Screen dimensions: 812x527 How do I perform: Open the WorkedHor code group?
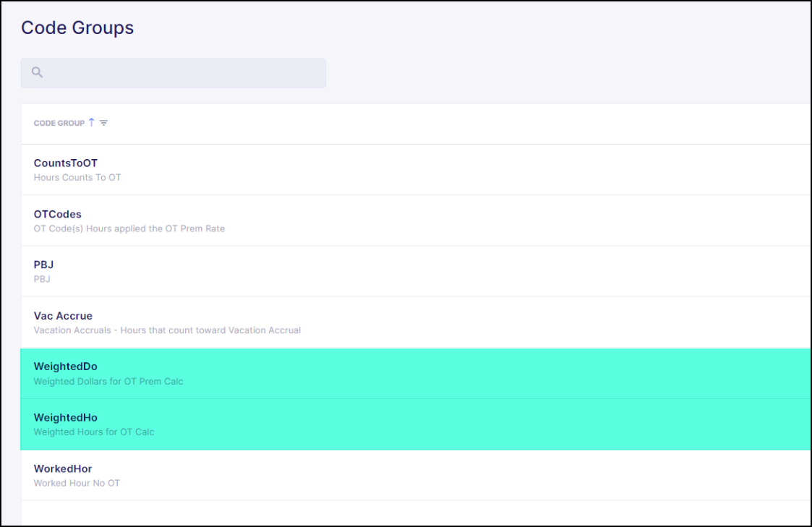pyautogui.click(x=63, y=469)
